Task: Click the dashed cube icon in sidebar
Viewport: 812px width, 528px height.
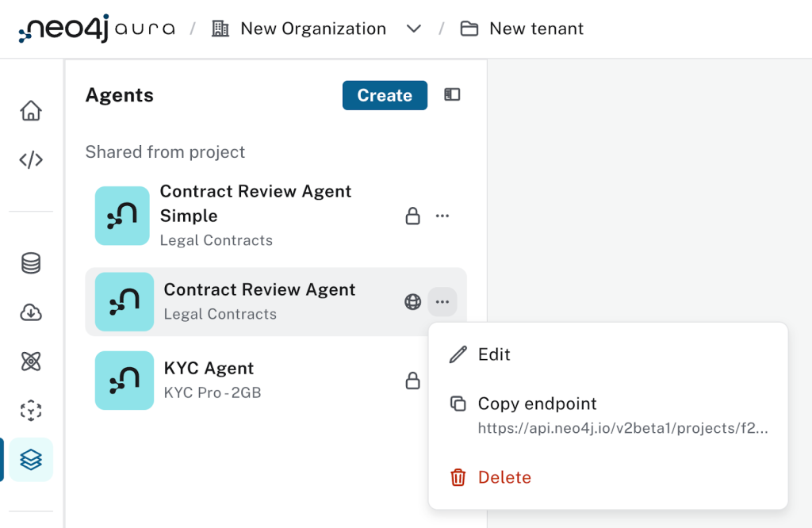Action: 31,411
